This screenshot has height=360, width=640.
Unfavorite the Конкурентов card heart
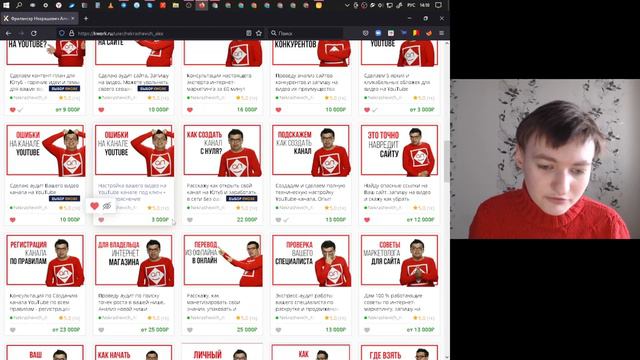pyautogui.click(x=278, y=109)
